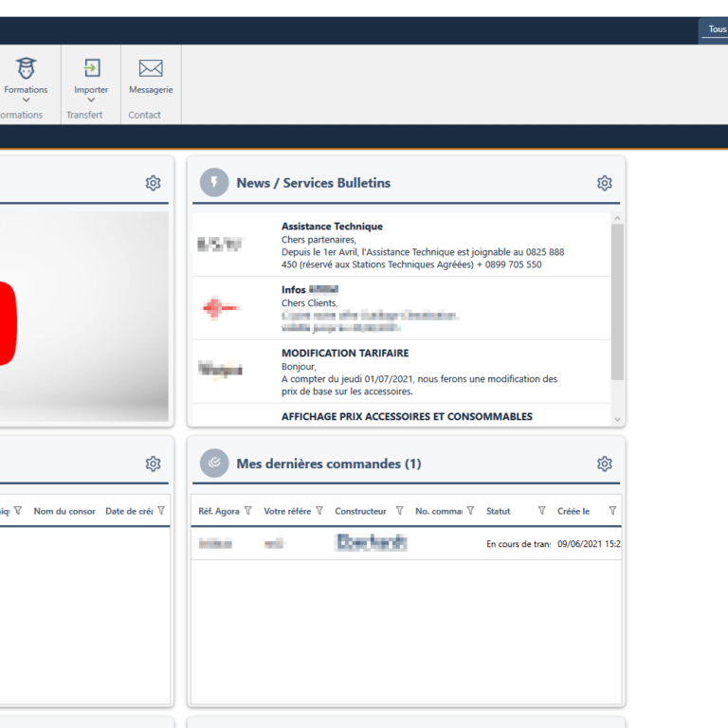Image resolution: width=728 pixels, height=728 pixels.
Task: Click the news list scrollbar thumb
Action: coord(617,301)
